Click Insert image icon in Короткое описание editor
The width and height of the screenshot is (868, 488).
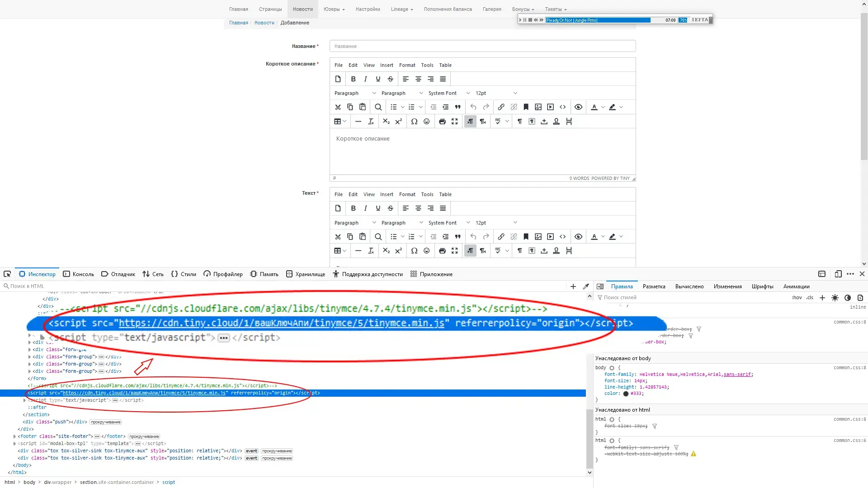[538, 107]
